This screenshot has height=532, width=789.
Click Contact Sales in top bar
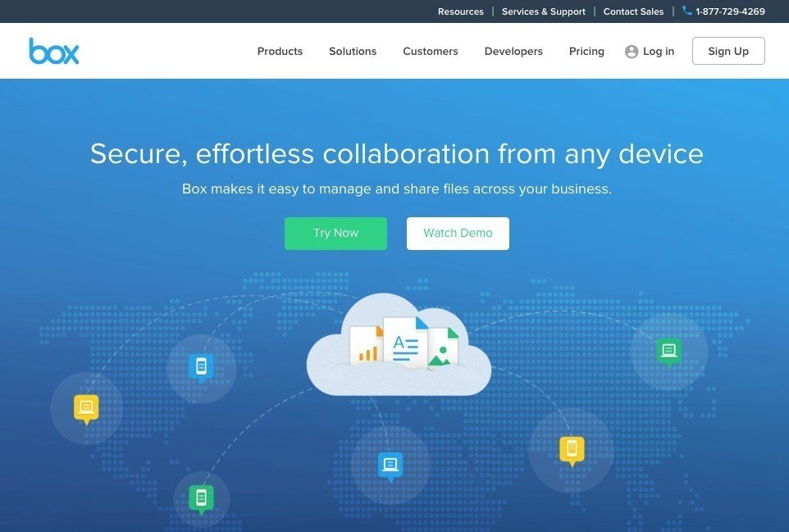click(x=633, y=11)
